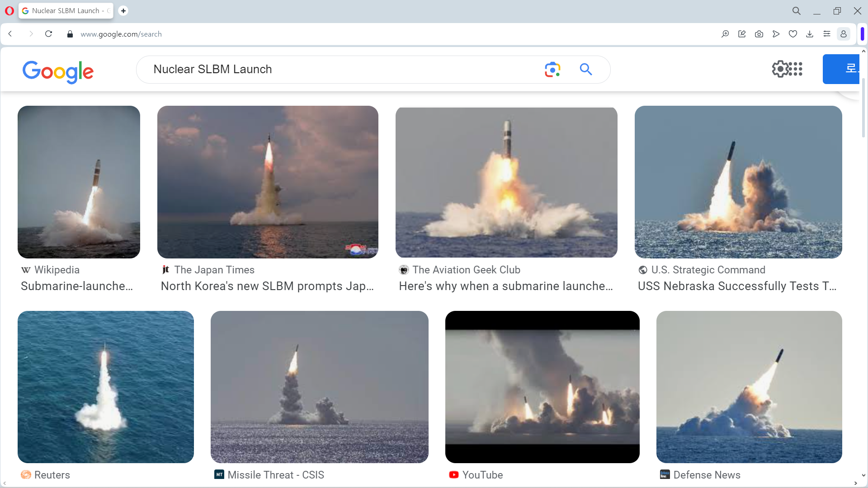Open The Japan Times SLBM image result
The height and width of the screenshot is (488, 868).
(x=268, y=182)
